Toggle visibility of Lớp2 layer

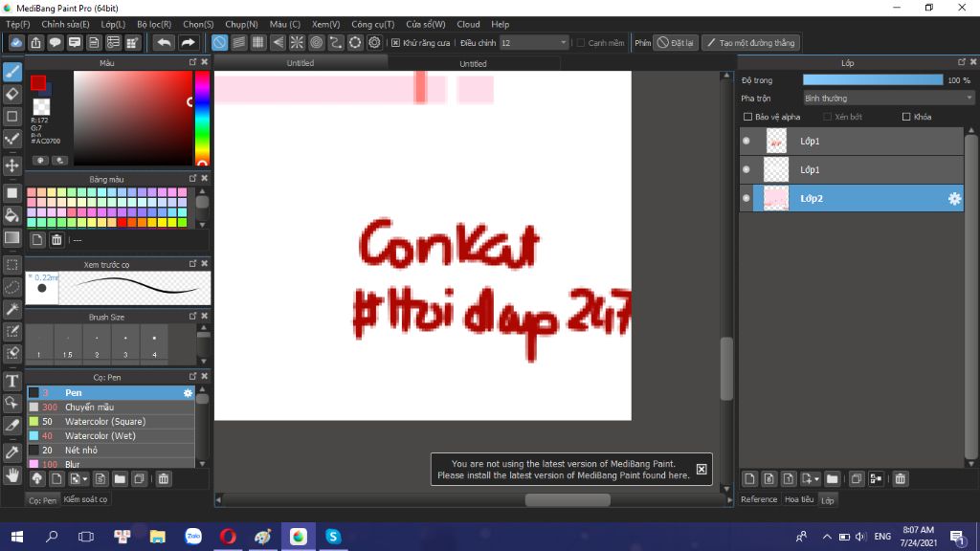pos(746,199)
